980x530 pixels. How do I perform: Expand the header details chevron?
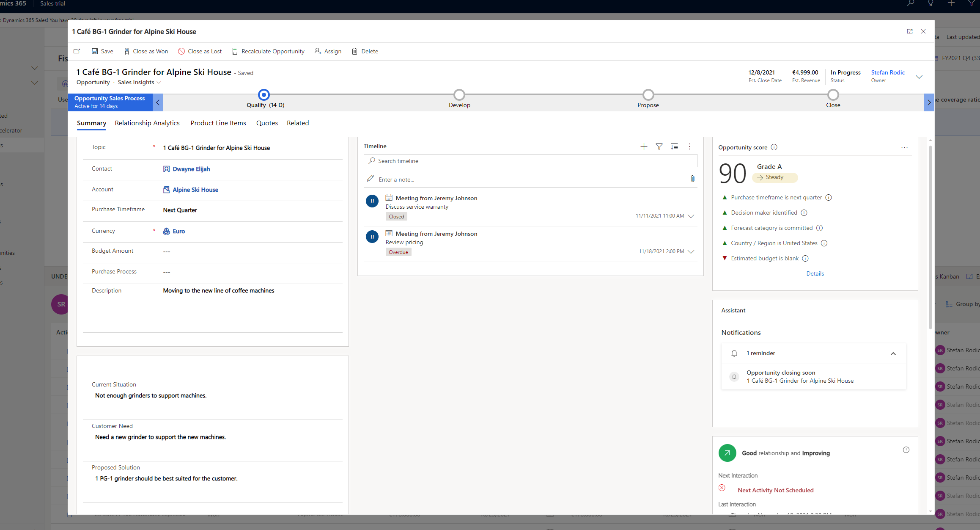point(919,77)
